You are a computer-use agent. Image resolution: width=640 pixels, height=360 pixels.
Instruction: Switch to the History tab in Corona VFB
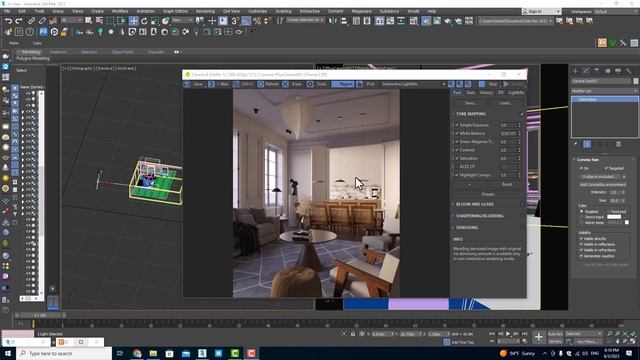coord(486,93)
